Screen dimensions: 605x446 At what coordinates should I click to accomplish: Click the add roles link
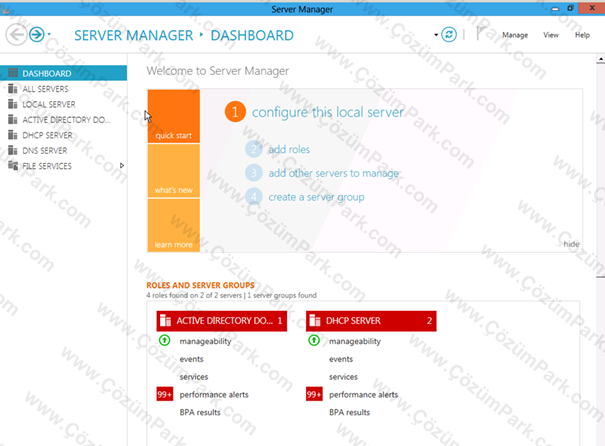tap(289, 149)
